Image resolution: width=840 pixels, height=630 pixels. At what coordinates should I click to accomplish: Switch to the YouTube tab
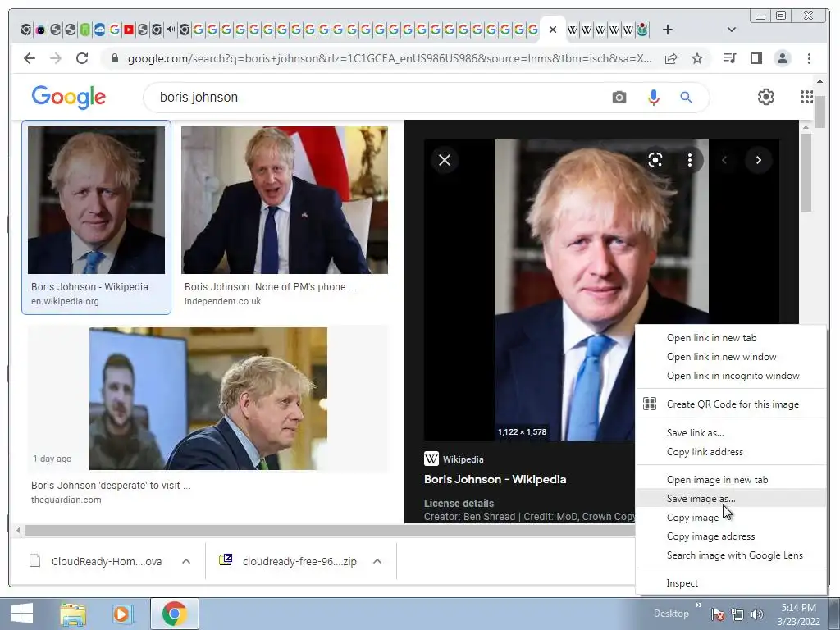point(128,30)
